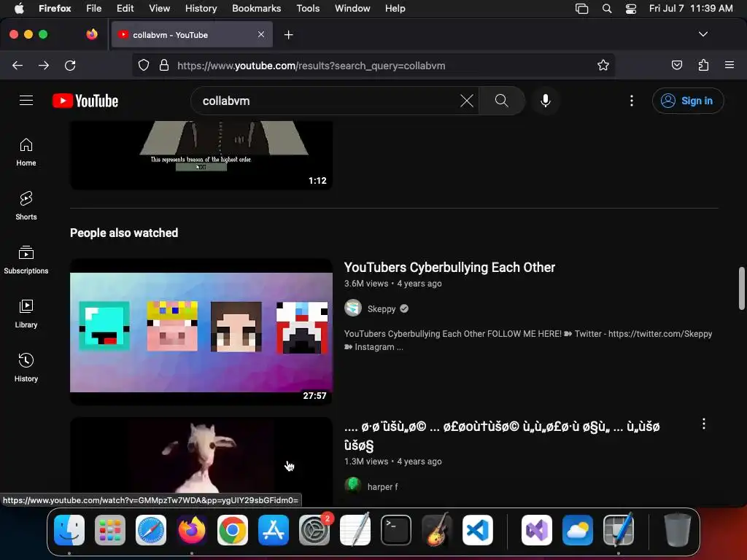Viewport: 747px width, 560px height.
Task: Close the collabvm YouTube tab
Action: (261, 34)
